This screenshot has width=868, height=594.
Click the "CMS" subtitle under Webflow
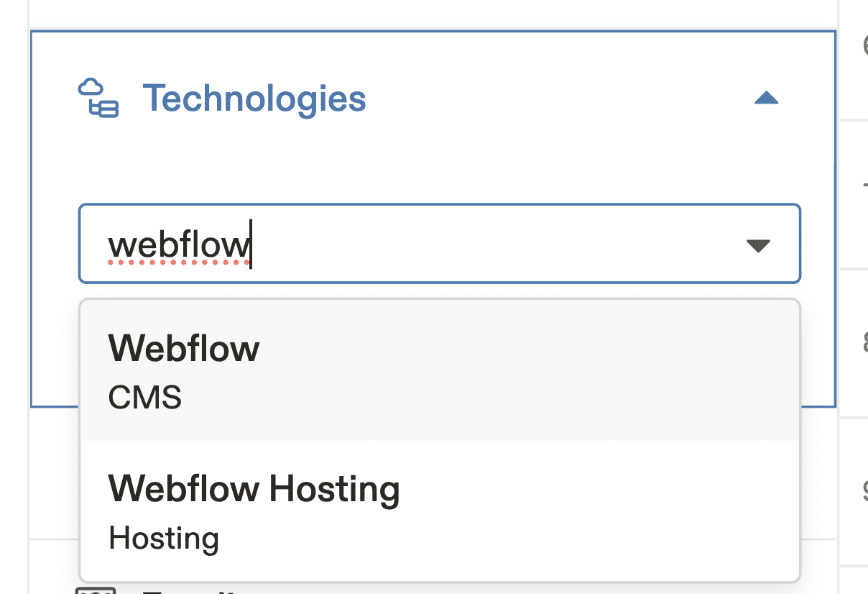(144, 396)
